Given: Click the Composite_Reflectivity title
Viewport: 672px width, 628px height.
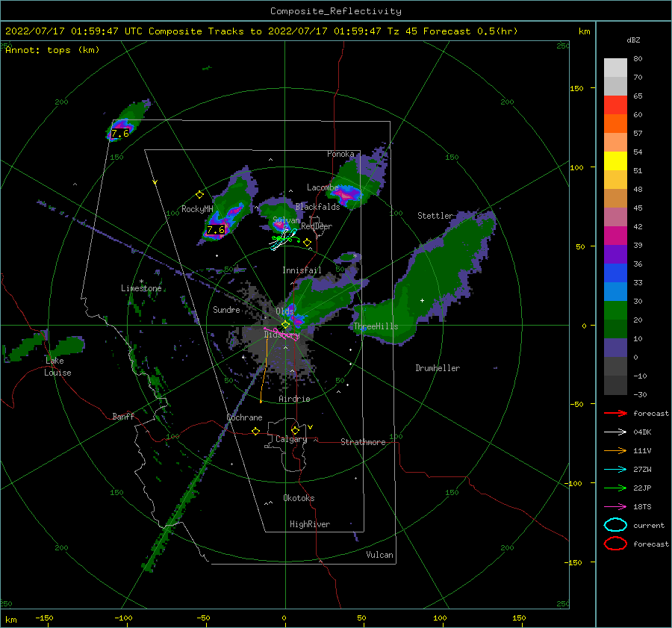Looking at the screenshot, I should coord(335,11).
